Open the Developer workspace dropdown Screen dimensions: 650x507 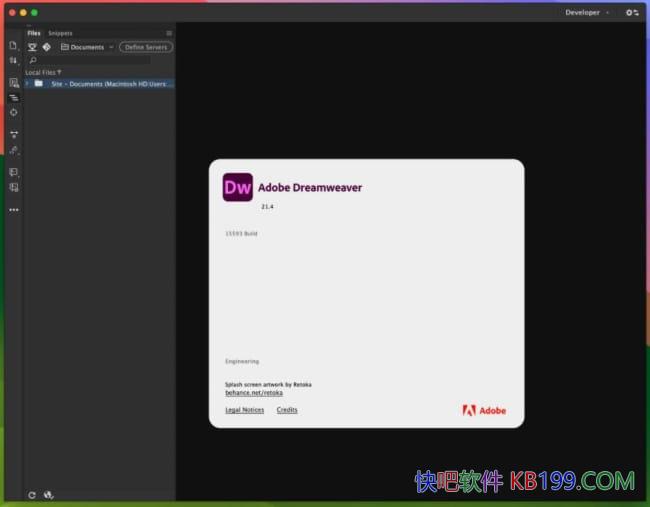coord(587,13)
